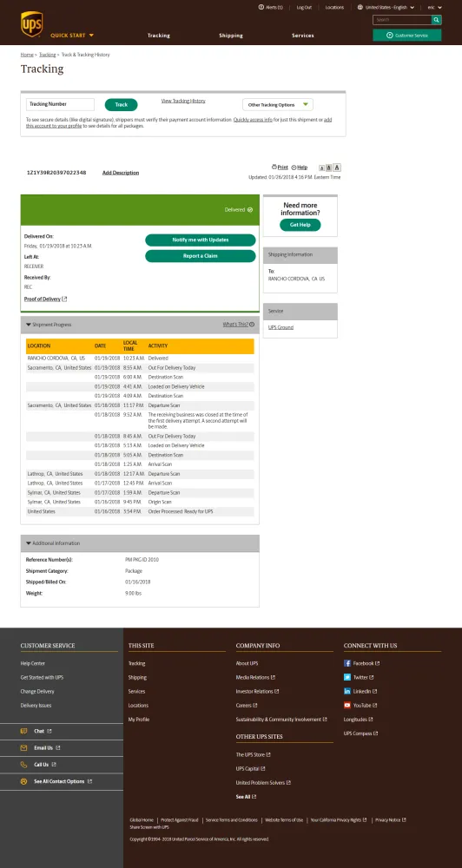Click the Help icon link
Viewport: 462px width, 868px height.
tap(299, 168)
